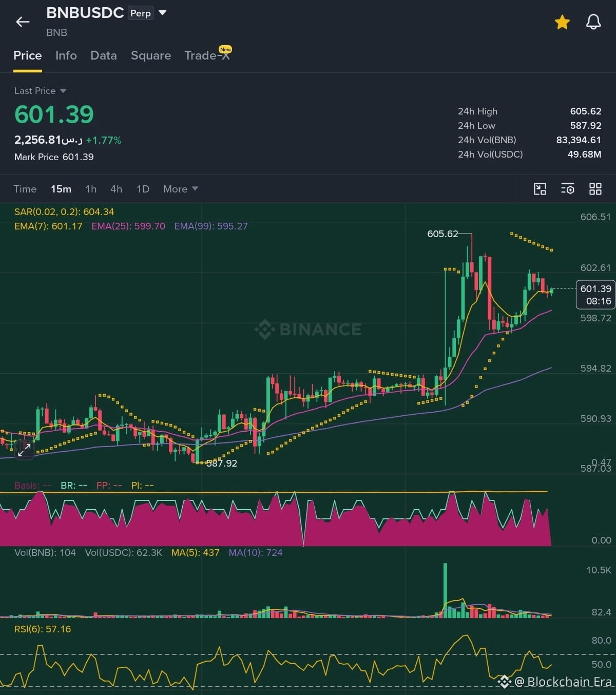
Task: Select the 4h interval
Action: click(x=117, y=189)
